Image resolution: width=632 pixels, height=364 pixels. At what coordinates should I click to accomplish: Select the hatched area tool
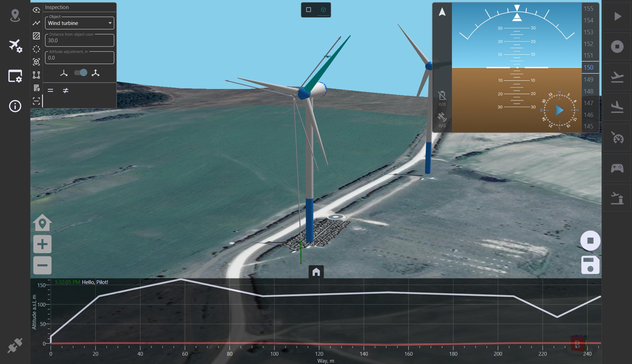[36, 36]
